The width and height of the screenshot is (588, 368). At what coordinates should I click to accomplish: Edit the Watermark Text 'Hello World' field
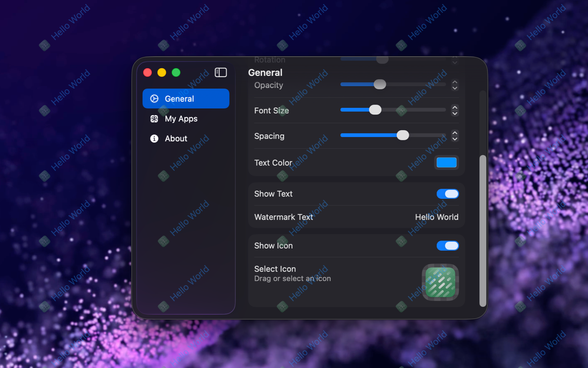(x=436, y=217)
